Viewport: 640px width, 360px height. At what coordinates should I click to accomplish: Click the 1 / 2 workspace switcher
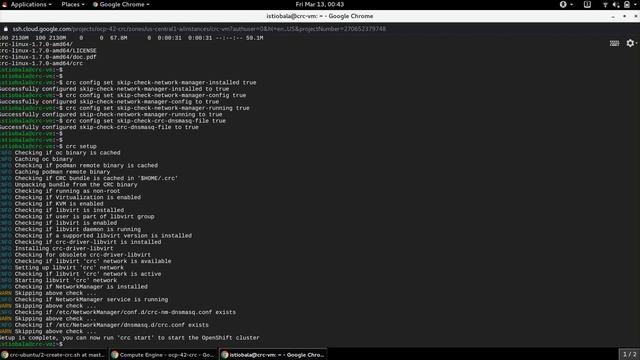point(629,354)
